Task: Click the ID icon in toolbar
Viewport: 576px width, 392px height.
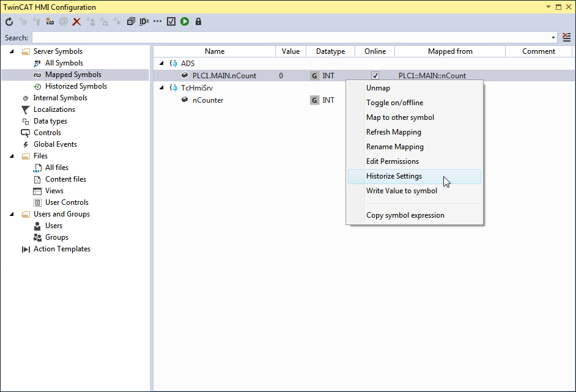Action: pos(144,21)
